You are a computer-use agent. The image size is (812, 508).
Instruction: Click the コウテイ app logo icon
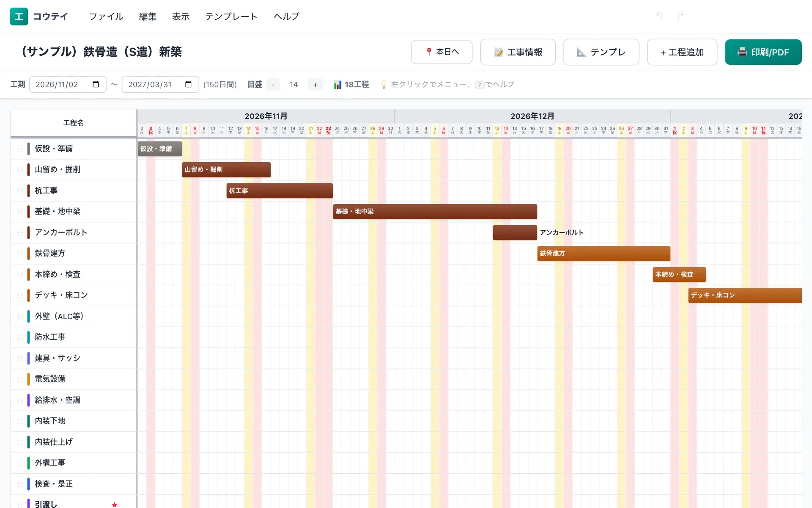click(x=19, y=17)
